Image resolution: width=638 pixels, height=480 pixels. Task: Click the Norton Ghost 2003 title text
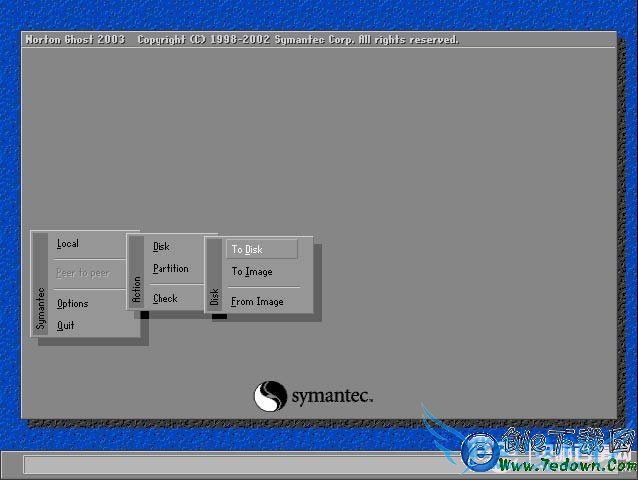coord(75,39)
